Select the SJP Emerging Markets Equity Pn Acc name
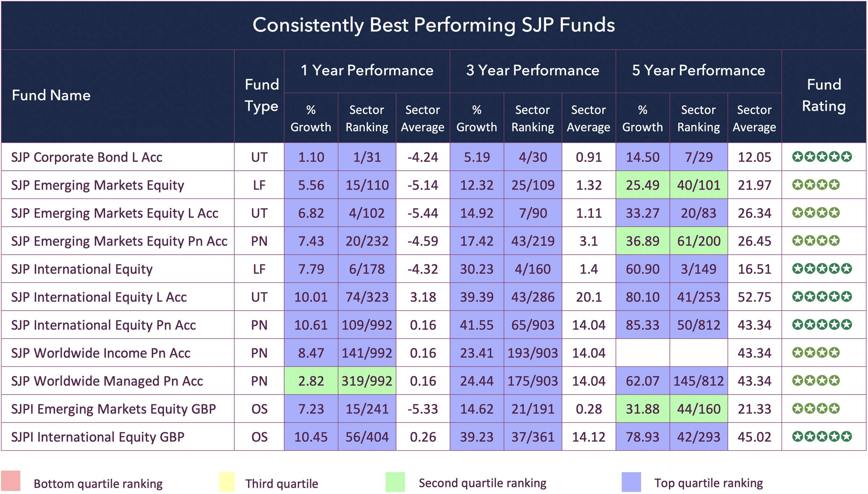 click(119, 241)
